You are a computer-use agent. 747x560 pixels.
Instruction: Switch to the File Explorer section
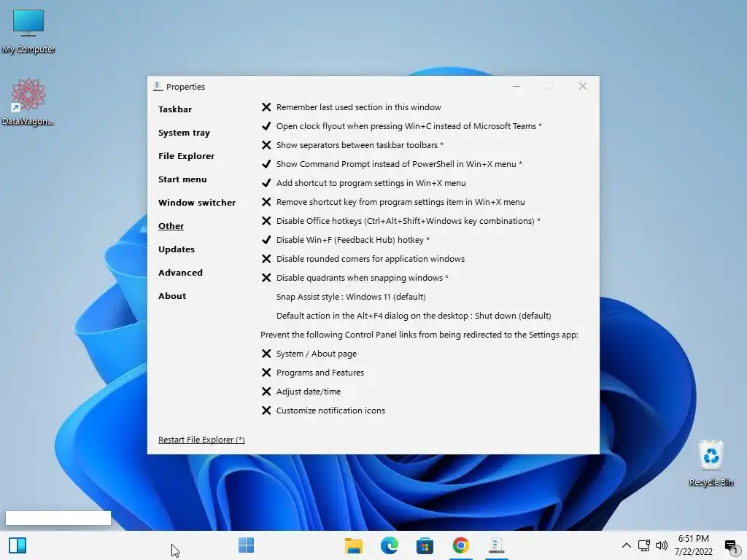186,156
